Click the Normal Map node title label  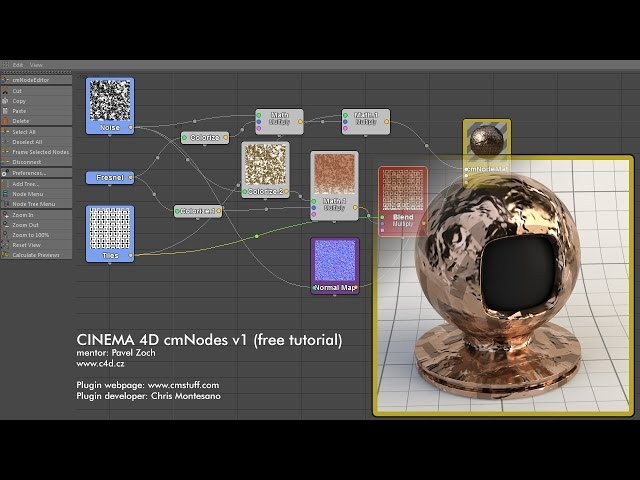(336, 288)
